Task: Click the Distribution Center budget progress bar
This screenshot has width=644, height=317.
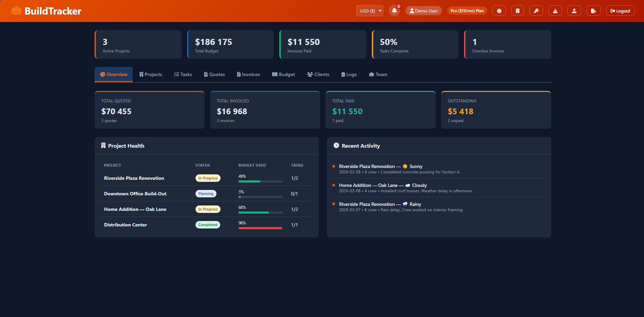Action: [x=260, y=228]
